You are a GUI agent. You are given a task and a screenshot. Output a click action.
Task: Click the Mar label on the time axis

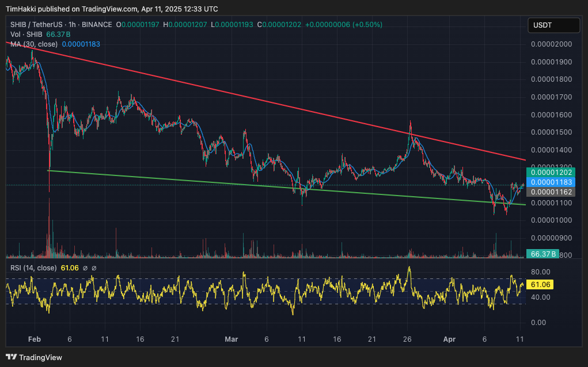[x=232, y=339]
